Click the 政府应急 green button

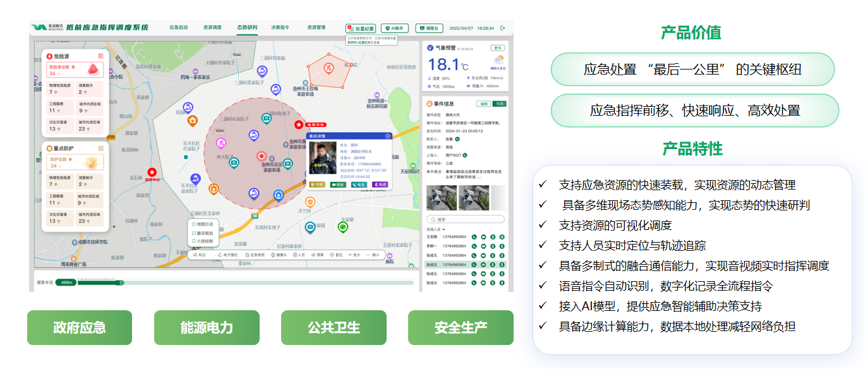(x=80, y=327)
